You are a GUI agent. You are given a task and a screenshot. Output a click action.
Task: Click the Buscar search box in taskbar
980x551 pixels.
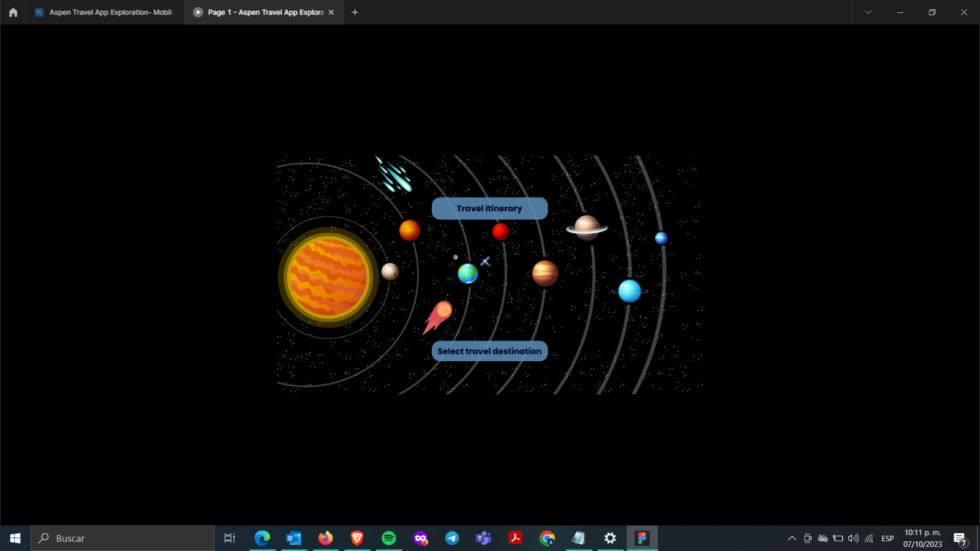coord(123,539)
